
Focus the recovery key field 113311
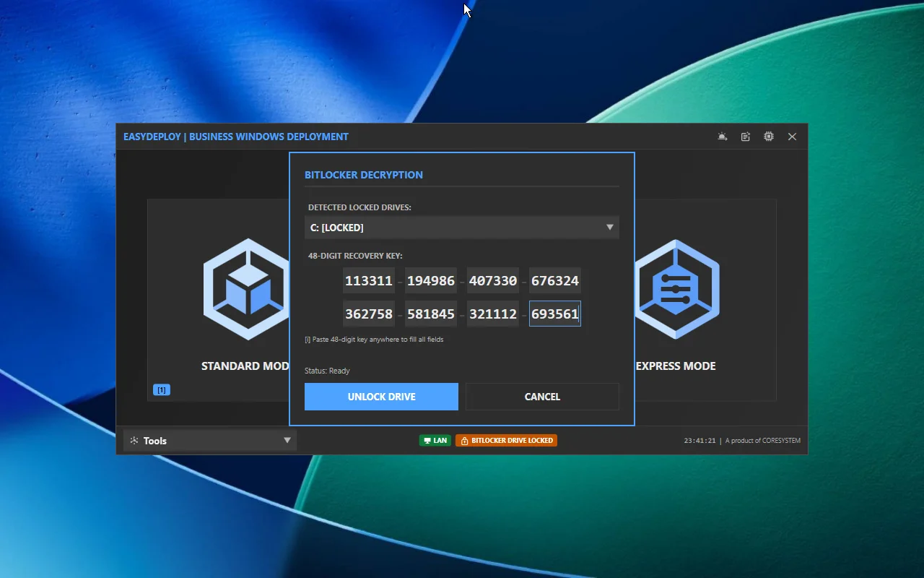[369, 281]
